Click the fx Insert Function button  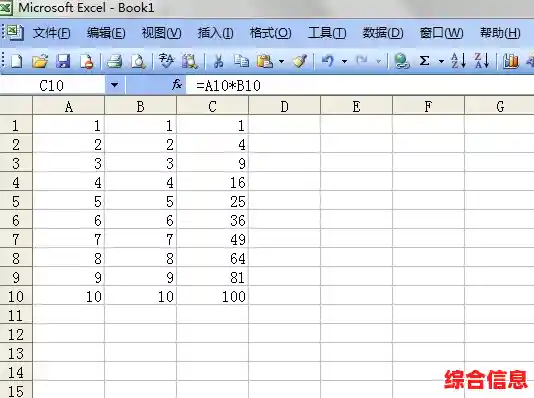(177, 84)
